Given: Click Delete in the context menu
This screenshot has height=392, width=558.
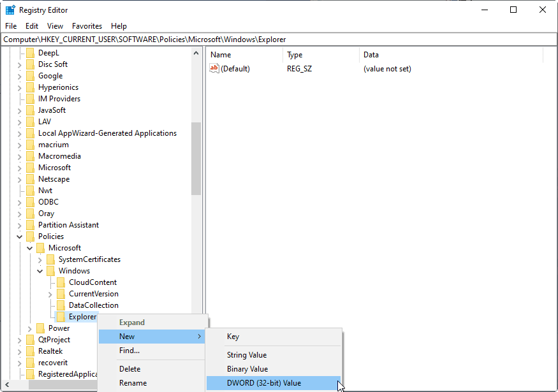Looking at the screenshot, I should (152, 369).
